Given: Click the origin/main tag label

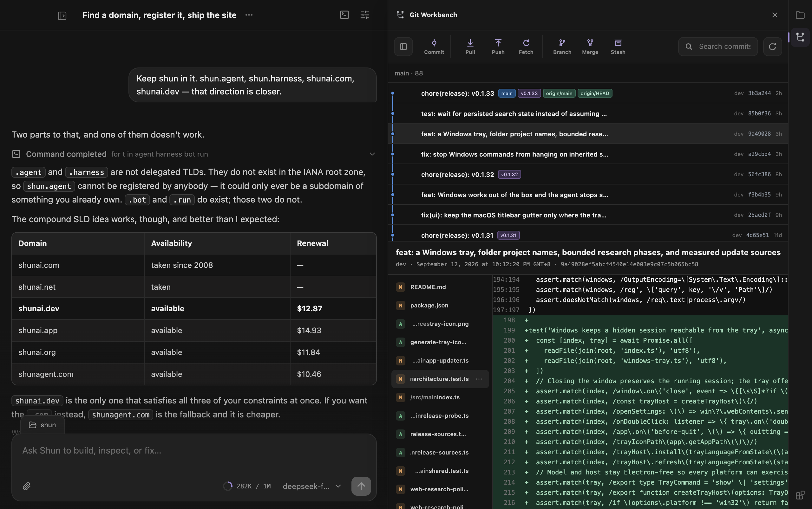Looking at the screenshot, I should point(559,93).
